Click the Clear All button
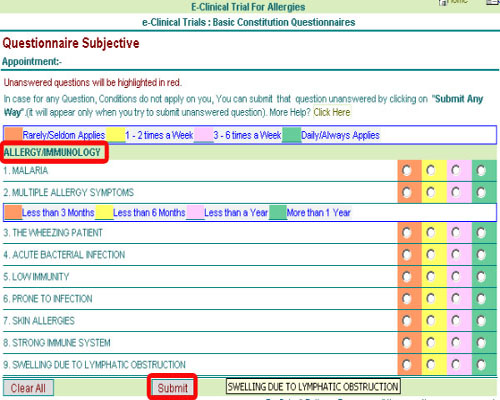Image resolution: width=500 pixels, height=400 pixels. pos(28,388)
